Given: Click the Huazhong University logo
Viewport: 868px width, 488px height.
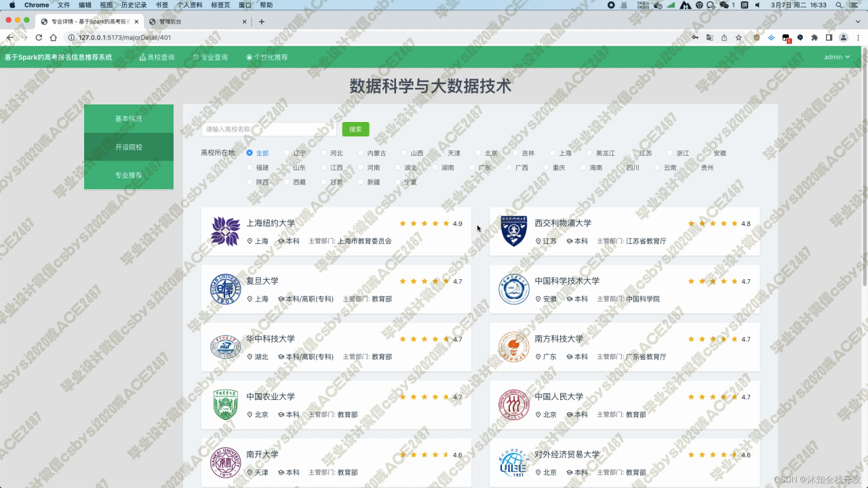Looking at the screenshot, I should tap(225, 347).
